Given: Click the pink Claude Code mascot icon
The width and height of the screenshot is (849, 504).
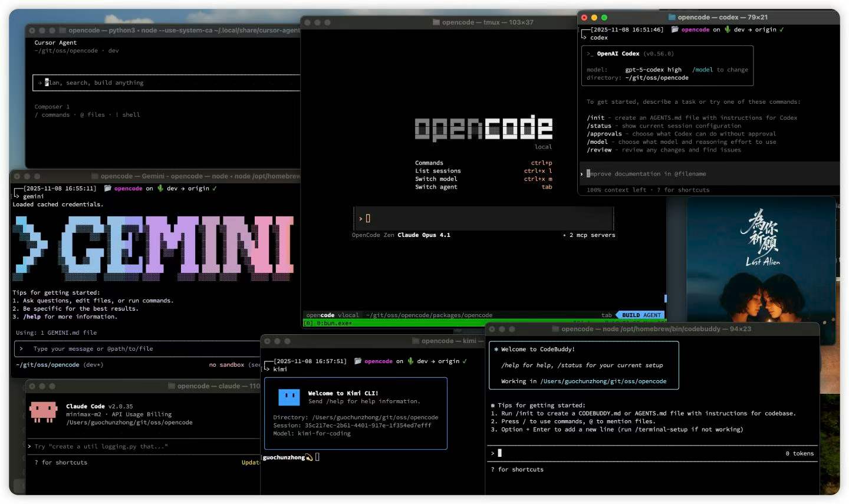Looking at the screenshot, I should point(43,411).
